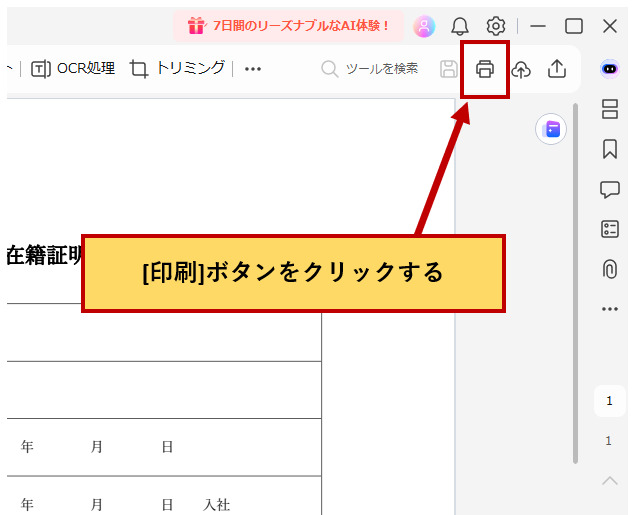
Task: Open sidebar more options ellipsis
Action: click(x=610, y=309)
